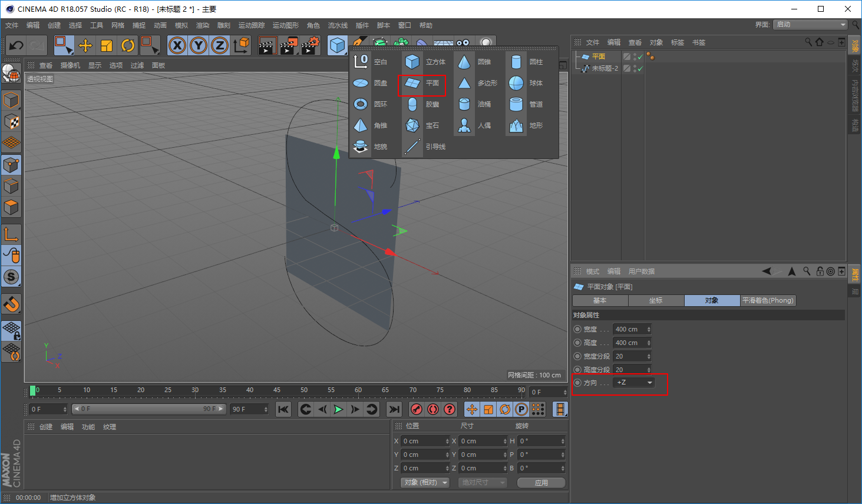Click the Undo arrow icon
The width and height of the screenshot is (862, 504).
[x=16, y=45]
